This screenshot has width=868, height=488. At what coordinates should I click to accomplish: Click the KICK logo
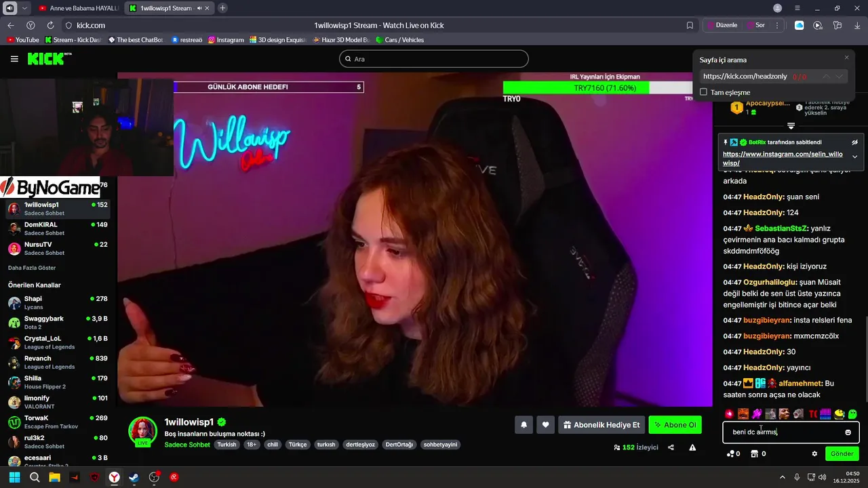50,59
